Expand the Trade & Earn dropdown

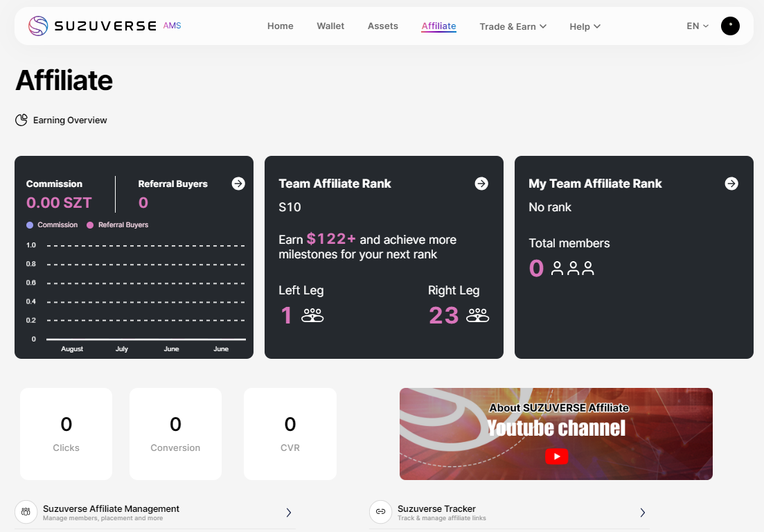[513, 26]
